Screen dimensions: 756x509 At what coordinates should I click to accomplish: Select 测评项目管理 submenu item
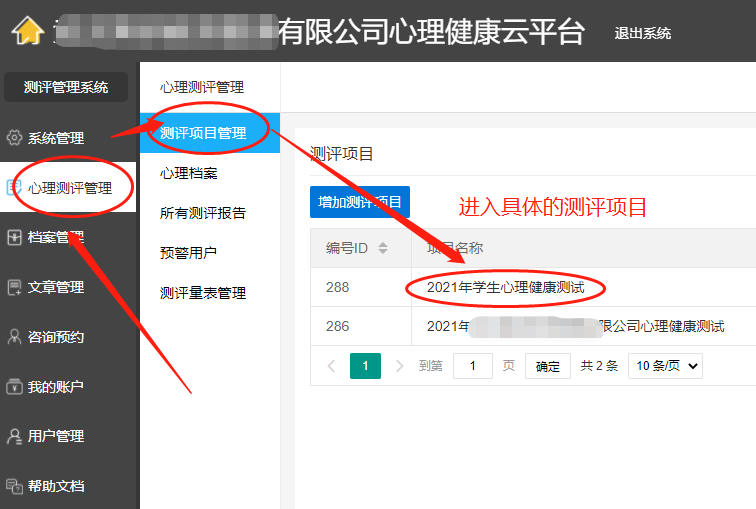click(x=203, y=133)
